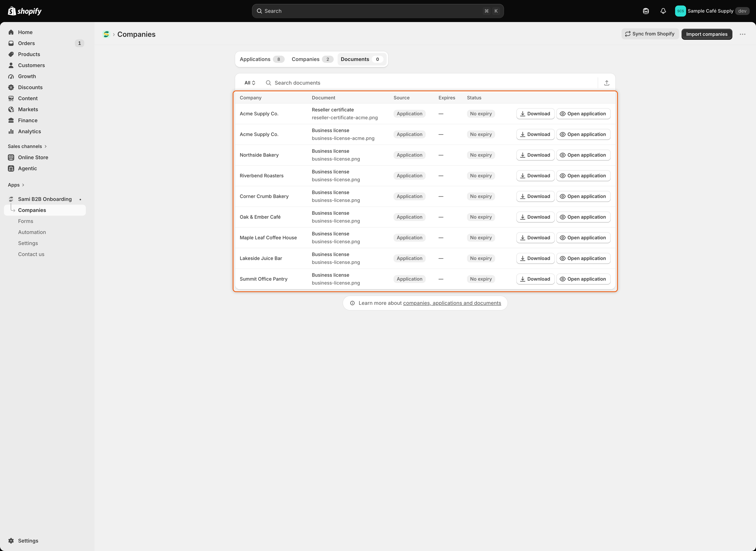Download Riverbend Roasters business license

pos(535,175)
